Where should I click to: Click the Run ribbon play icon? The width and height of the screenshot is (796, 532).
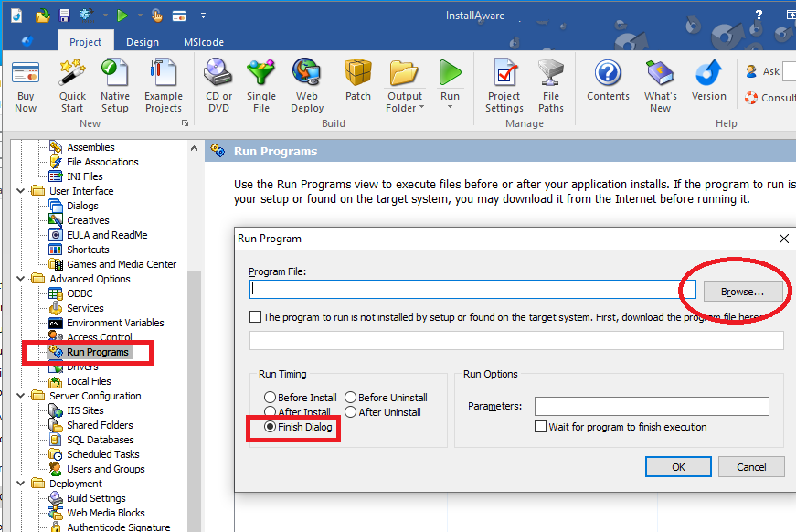click(450, 74)
